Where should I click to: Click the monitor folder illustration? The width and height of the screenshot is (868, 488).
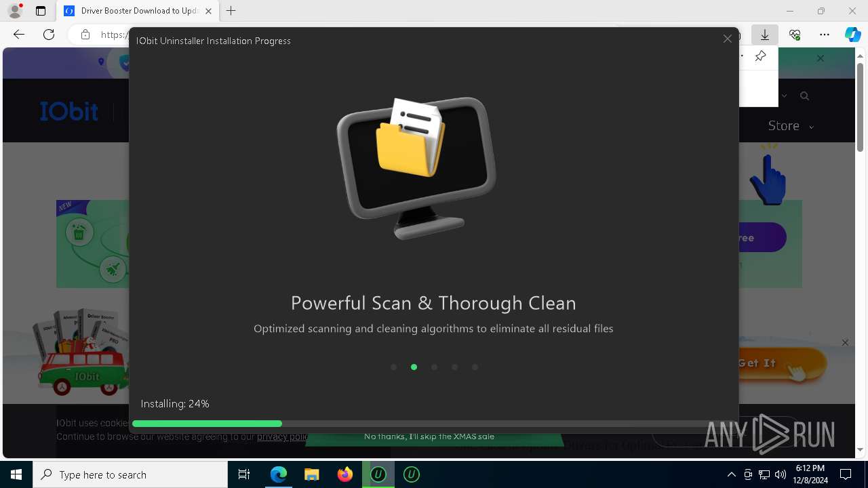[x=416, y=167]
